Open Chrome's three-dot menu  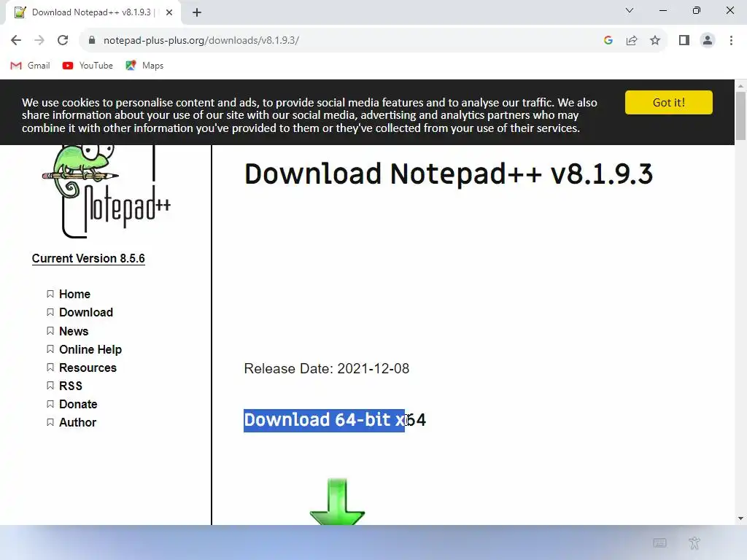[x=731, y=41]
